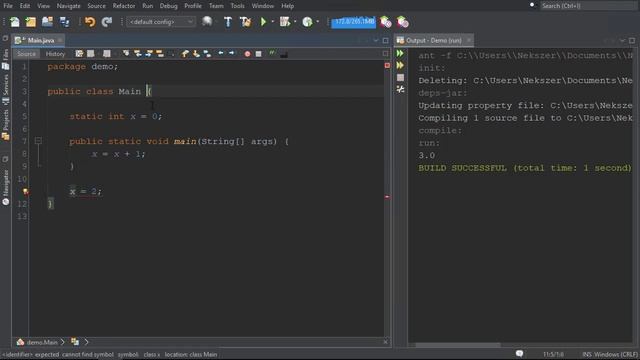Toggle Rectangular Selection in editor toolbar

[172, 54]
